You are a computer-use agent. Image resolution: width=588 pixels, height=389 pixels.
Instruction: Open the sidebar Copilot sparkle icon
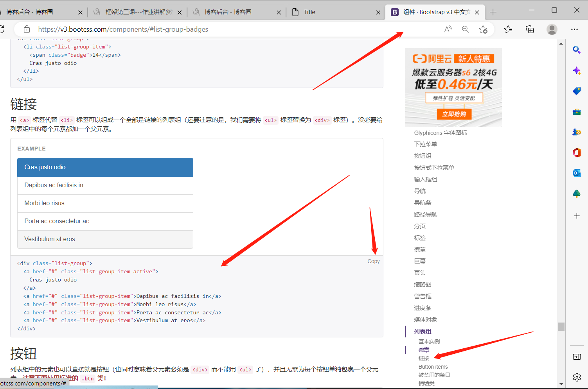(577, 70)
